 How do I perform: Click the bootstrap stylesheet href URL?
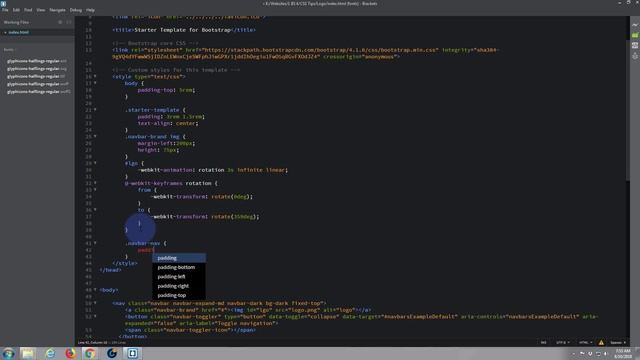coord(320,50)
